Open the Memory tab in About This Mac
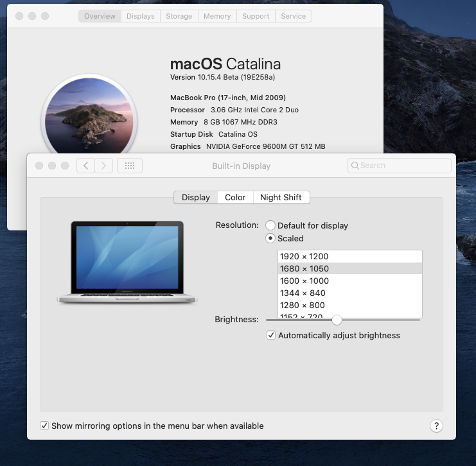This screenshot has width=476, height=466. click(217, 16)
